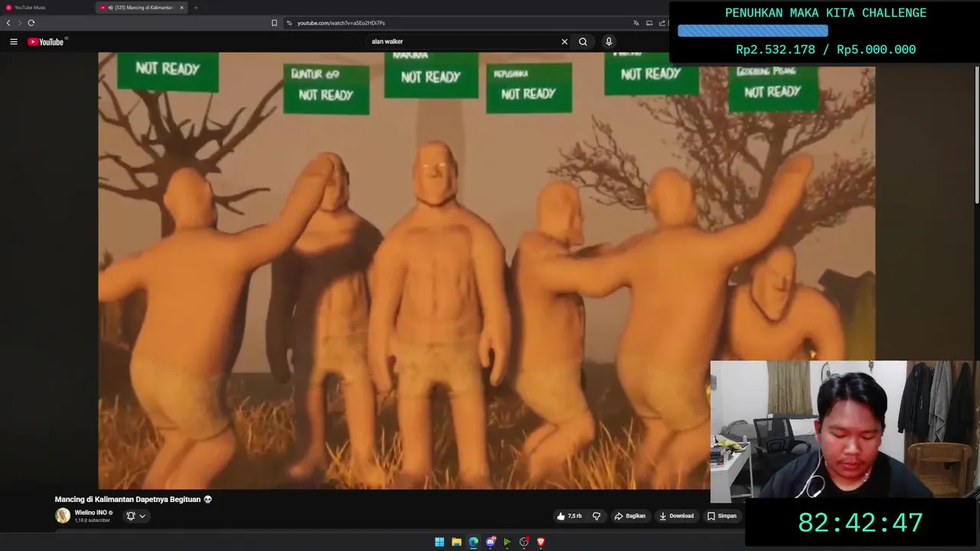Screen dimensions: 980x551
Task: Mute audio indicator on active tab
Action: [111, 8]
